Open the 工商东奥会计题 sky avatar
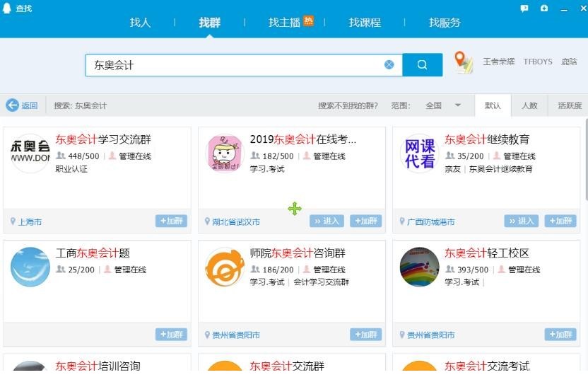Viewport: 588px width, 387px height. (30, 267)
